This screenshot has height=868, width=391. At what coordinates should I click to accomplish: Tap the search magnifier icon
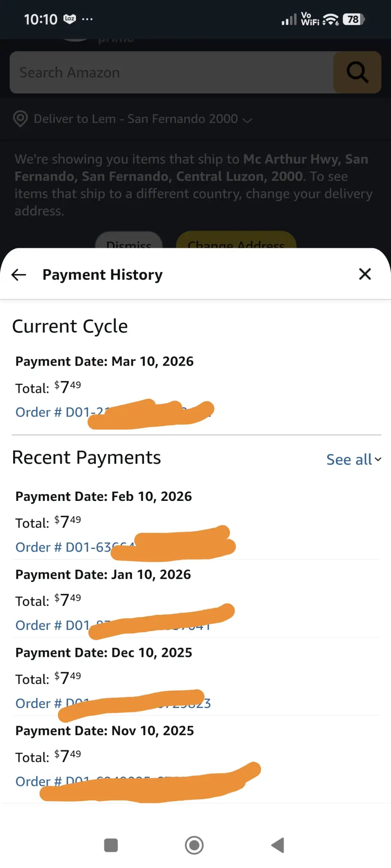[358, 72]
